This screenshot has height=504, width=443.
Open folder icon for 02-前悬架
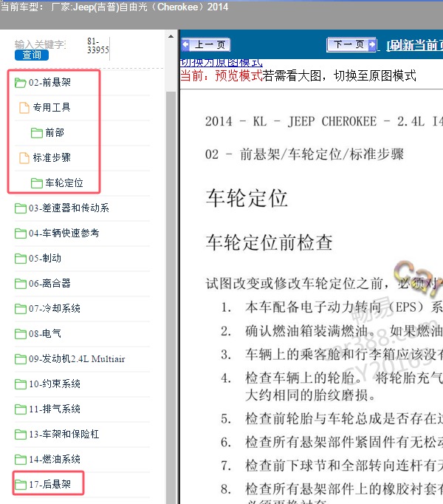tap(21, 83)
